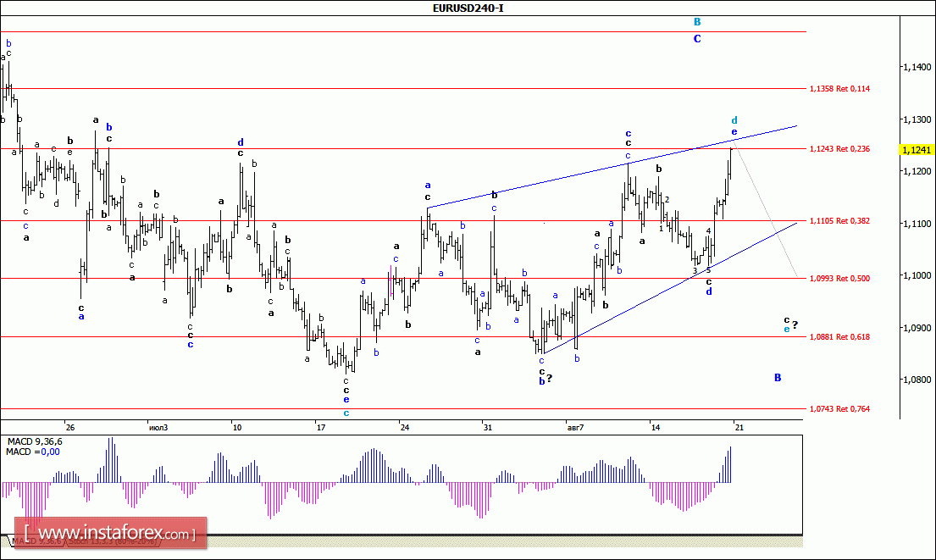Click the MACD 9,36,6 indicator heading
The image size is (936, 560).
(x=35, y=441)
